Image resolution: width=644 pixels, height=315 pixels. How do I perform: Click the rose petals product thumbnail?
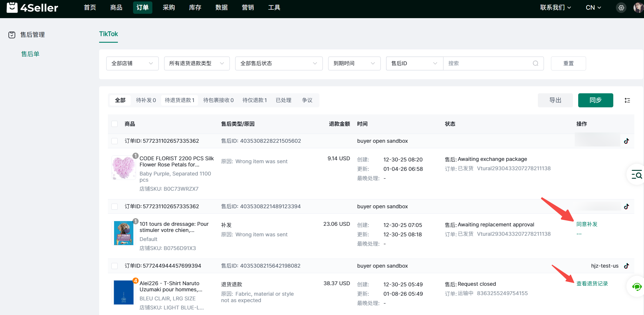pyautogui.click(x=123, y=168)
